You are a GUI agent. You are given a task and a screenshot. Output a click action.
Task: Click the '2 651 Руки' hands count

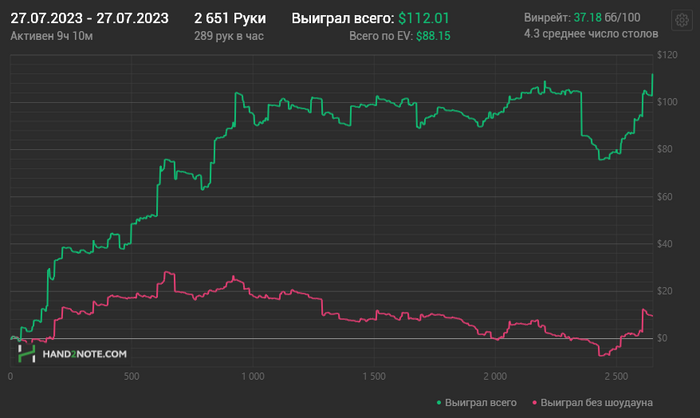[230, 18]
